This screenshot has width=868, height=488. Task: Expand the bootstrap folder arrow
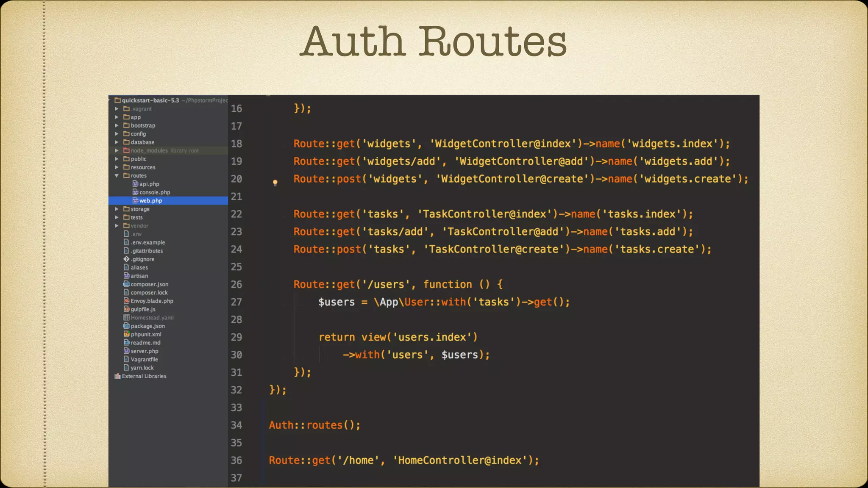[117, 125]
